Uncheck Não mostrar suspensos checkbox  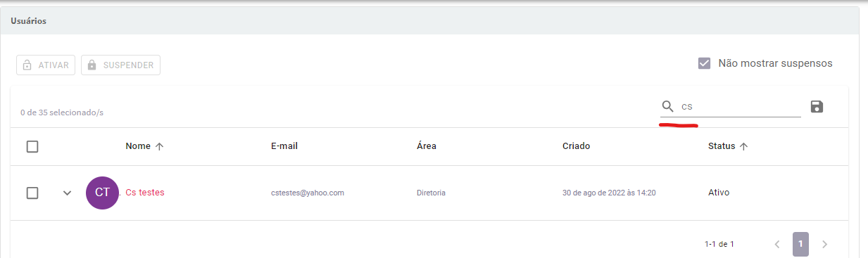704,63
